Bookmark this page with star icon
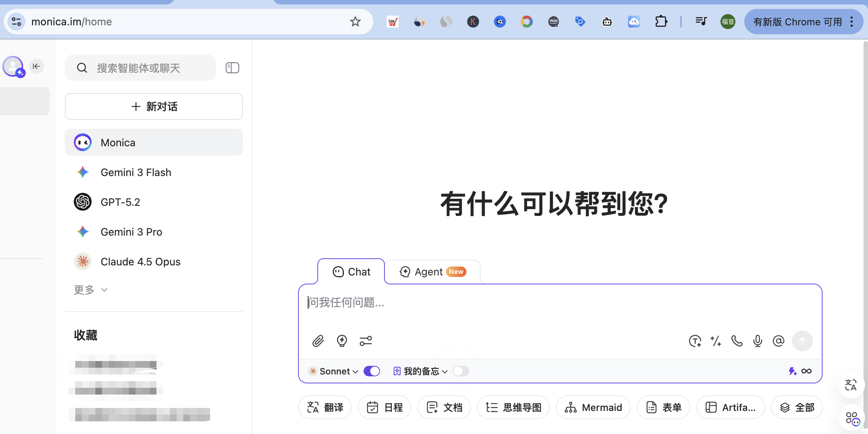Screen dimensions: 868x434 (355, 22)
